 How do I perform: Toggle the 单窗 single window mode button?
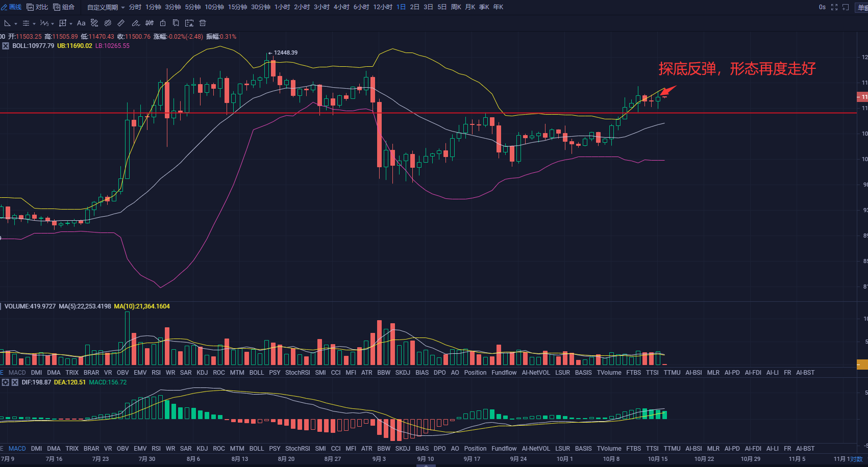pos(862,7)
